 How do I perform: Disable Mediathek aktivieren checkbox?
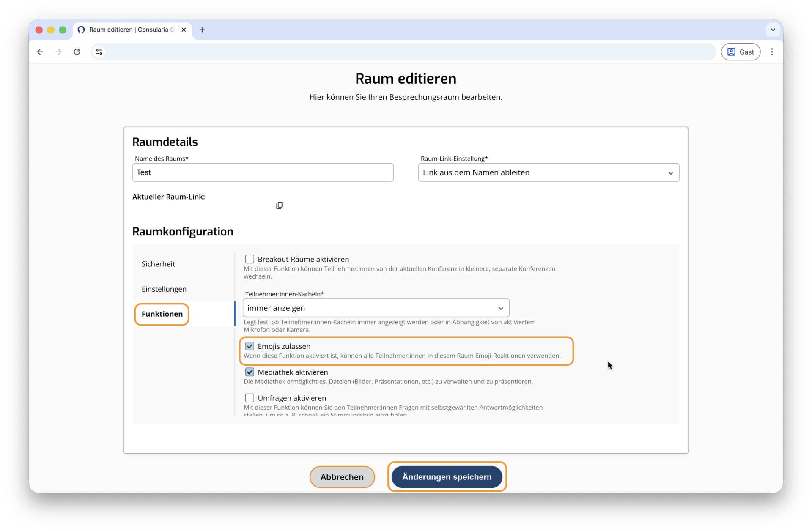[250, 372]
